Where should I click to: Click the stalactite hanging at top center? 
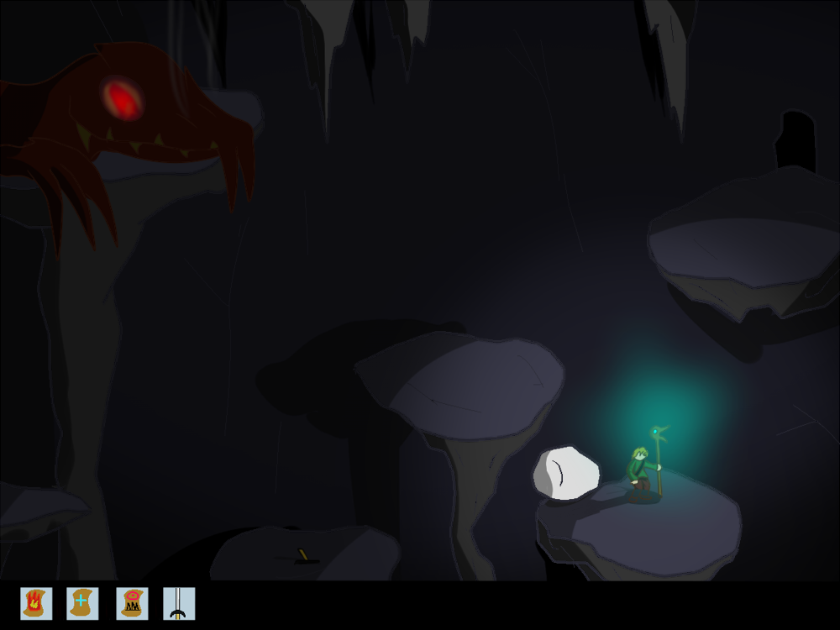pos(329,50)
